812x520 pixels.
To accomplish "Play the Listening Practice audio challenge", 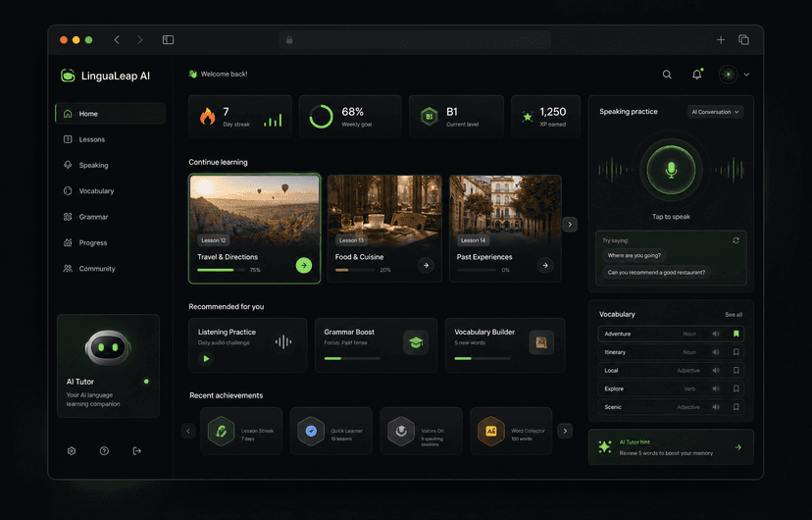I will pyautogui.click(x=206, y=358).
